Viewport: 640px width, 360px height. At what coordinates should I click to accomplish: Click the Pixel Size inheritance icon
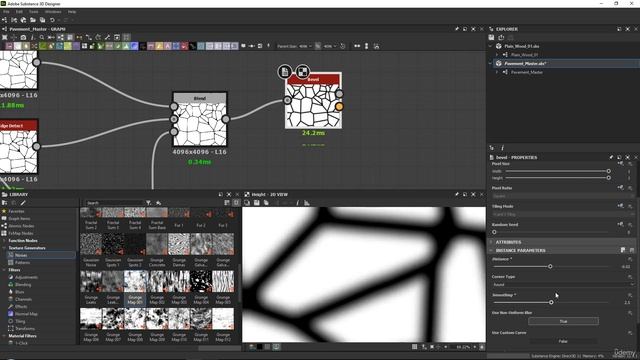(620, 164)
